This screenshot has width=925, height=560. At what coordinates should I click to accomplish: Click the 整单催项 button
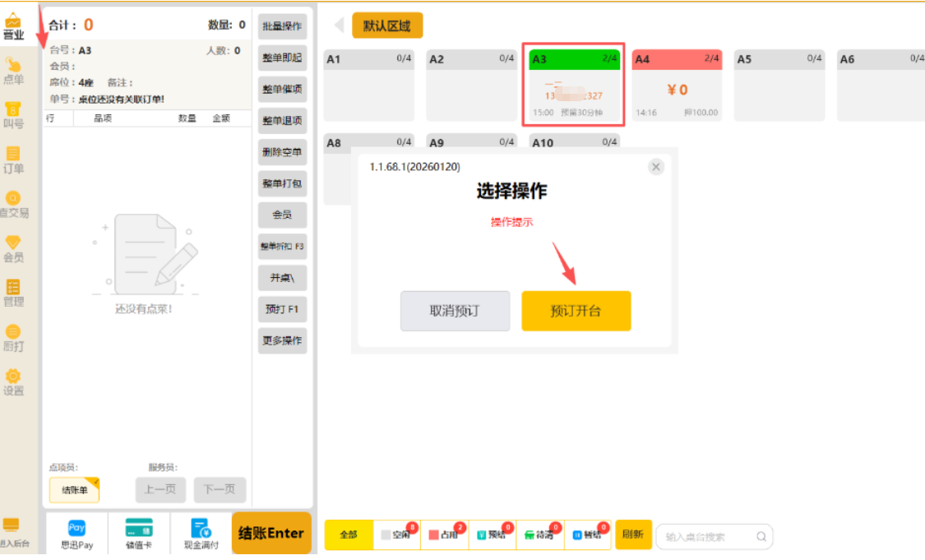(282, 89)
